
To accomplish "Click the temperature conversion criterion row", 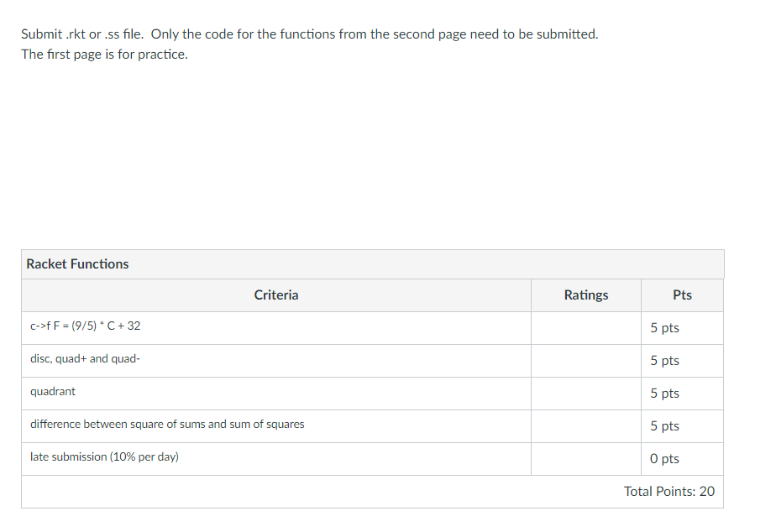I will pos(86,326).
